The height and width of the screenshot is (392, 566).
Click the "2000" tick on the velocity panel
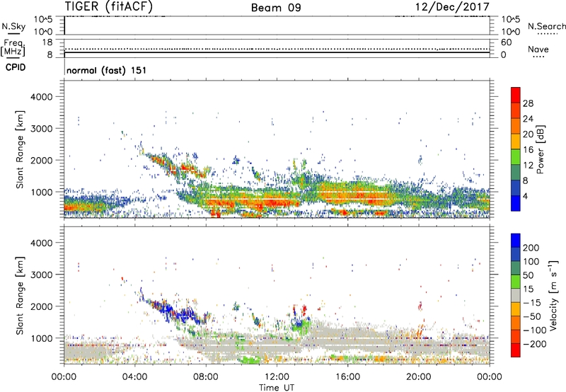pyautogui.click(x=42, y=306)
